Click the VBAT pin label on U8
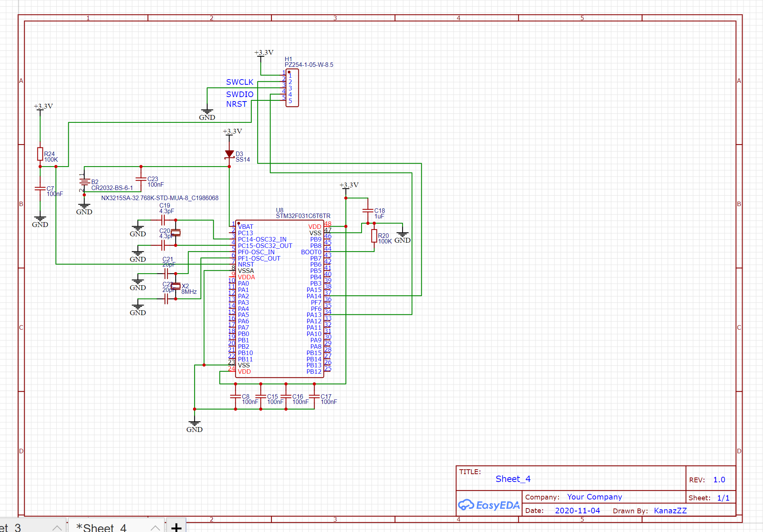 click(x=245, y=227)
